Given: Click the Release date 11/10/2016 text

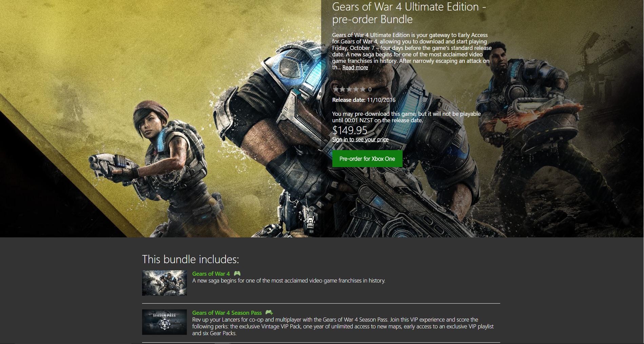Looking at the screenshot, I should tap(364, 100).
